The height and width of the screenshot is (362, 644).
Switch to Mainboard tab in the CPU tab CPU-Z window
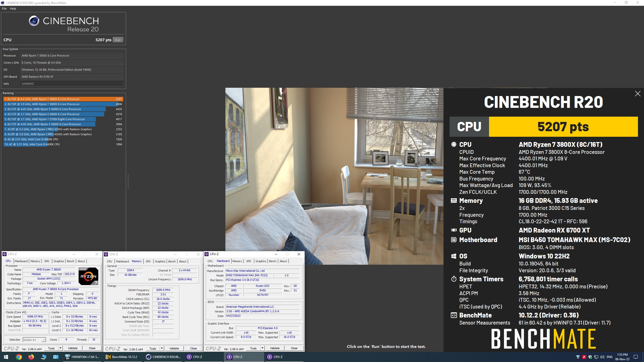21,261
